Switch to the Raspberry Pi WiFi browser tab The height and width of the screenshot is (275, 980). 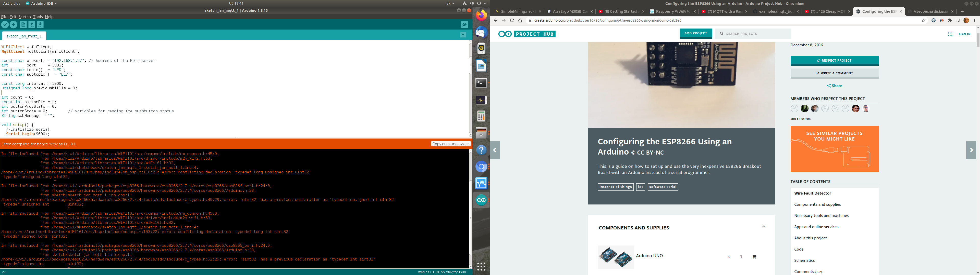pos(671,11)
